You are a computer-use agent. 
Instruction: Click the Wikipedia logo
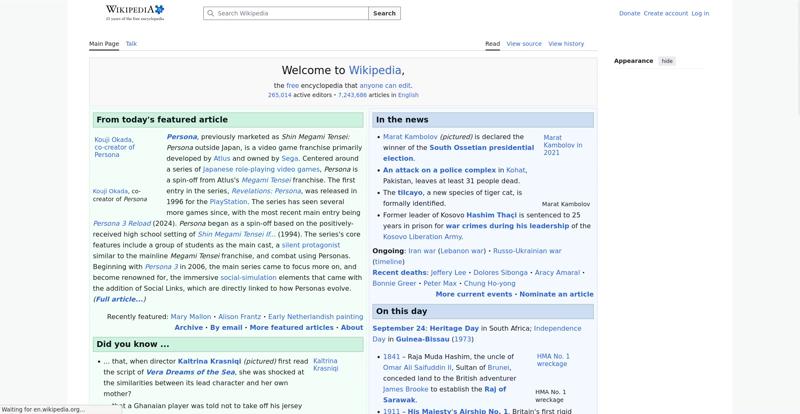point(135,13)
